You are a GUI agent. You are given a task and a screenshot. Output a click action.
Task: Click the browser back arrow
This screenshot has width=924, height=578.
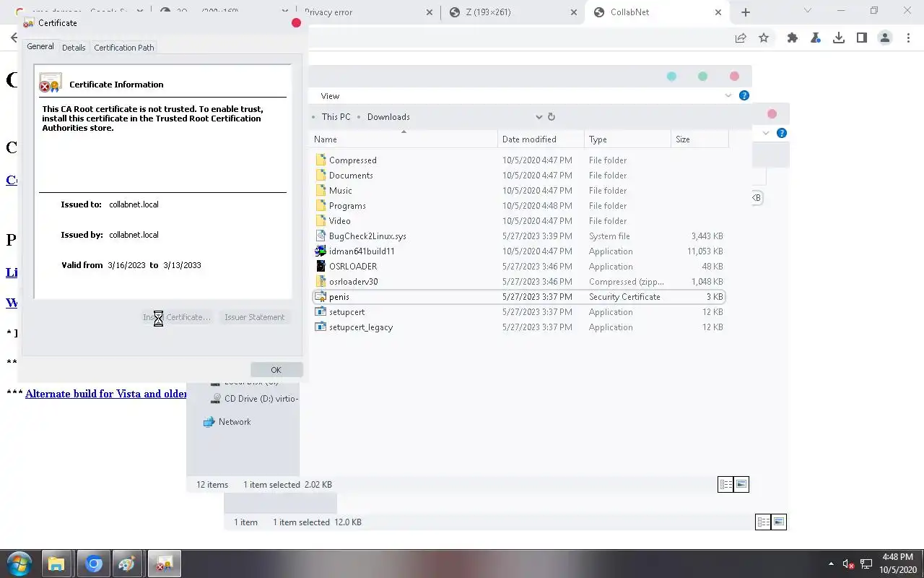coord(14,38)
